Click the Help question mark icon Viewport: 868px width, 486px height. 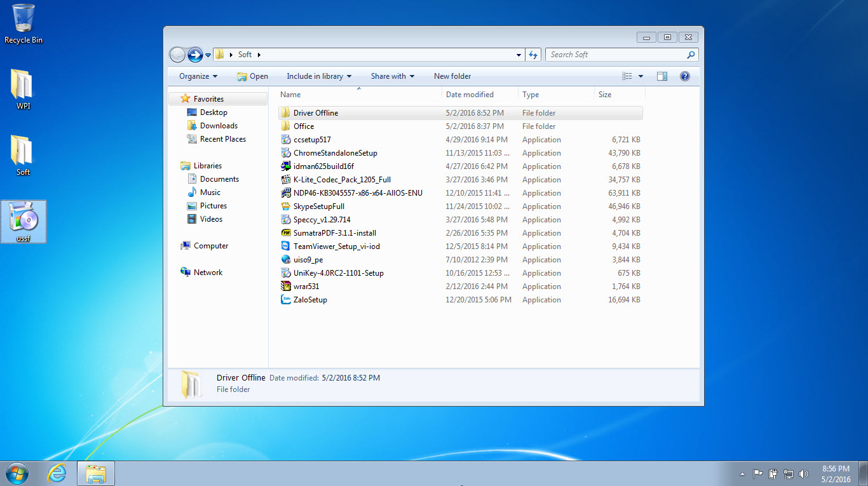click(x=684, y=76)
